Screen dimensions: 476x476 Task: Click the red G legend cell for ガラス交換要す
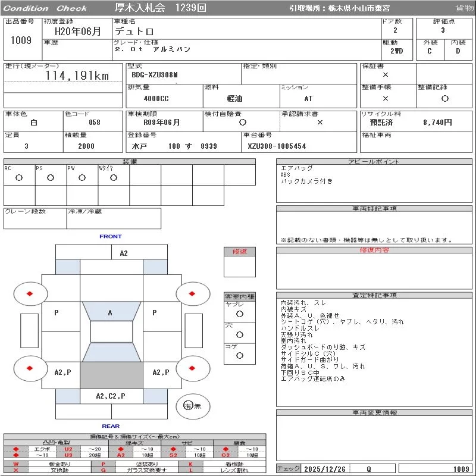[x=103, y=470]
